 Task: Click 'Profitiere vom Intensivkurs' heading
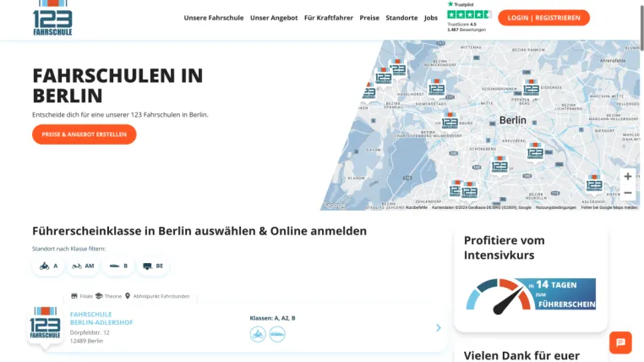pyautogui.click(x=505, y=248)
